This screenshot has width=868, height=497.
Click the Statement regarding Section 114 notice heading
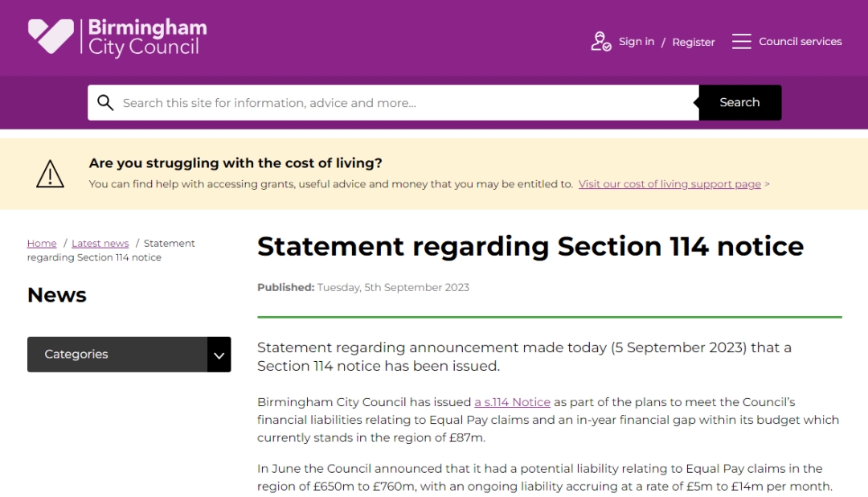coord(530,246)
